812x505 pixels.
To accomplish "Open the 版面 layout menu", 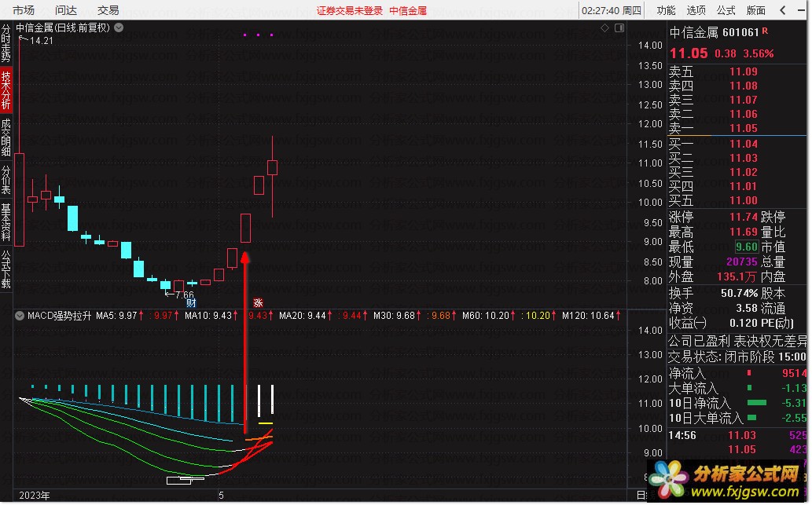I will pos(756,10).
